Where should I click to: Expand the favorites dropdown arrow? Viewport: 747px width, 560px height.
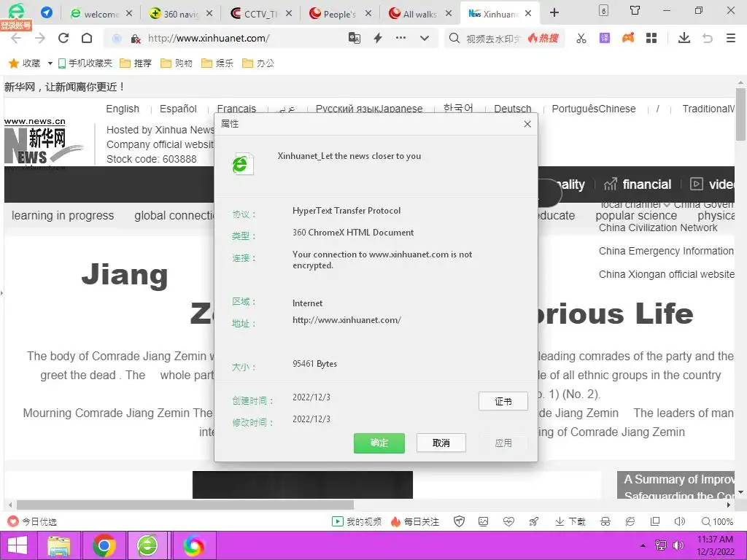click(x=50, y=63)
